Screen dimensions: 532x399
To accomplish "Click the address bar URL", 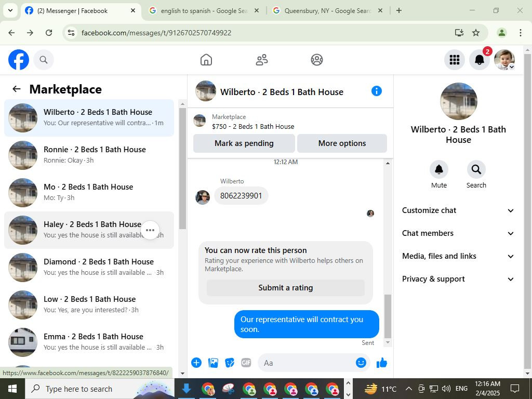I will (156, 33).
